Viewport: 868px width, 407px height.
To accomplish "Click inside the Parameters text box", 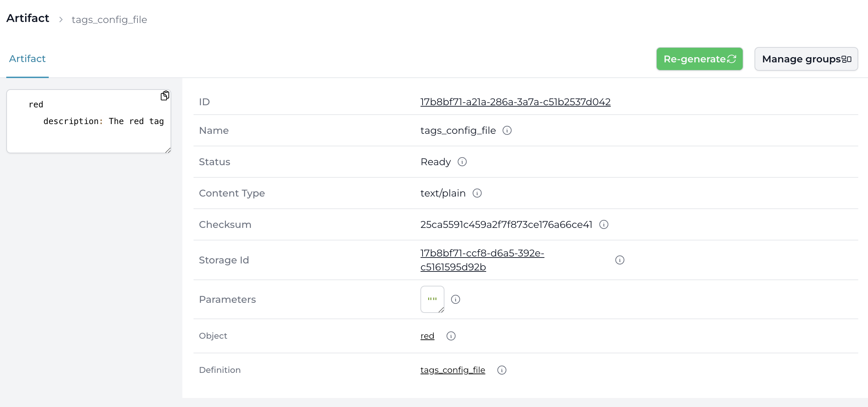I will (432, 299).
